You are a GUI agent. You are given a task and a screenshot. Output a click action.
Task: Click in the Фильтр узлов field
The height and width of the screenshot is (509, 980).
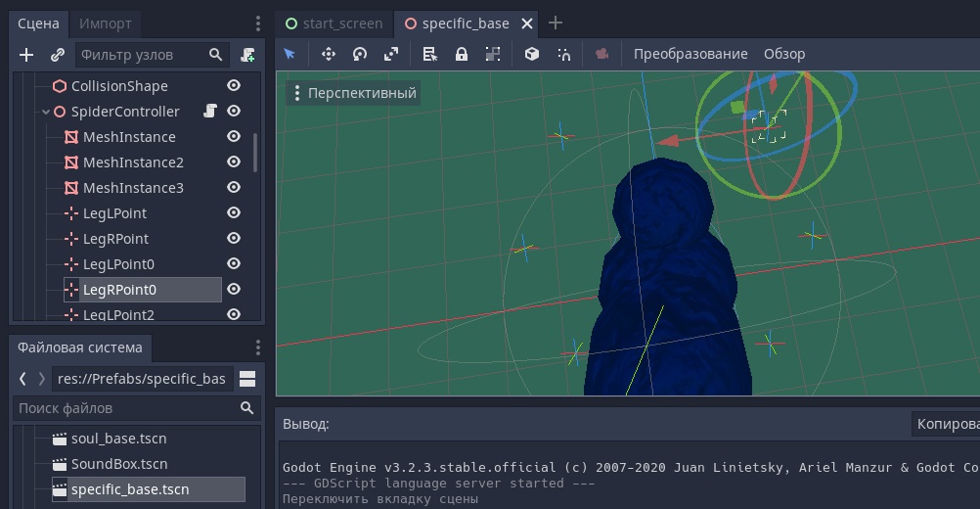pyautogui.click(x=152, y=55)
